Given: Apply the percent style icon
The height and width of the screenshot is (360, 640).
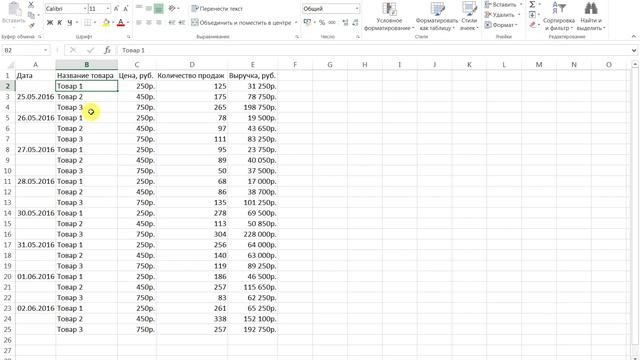Looking at the screenshot, I should point(322,22).
